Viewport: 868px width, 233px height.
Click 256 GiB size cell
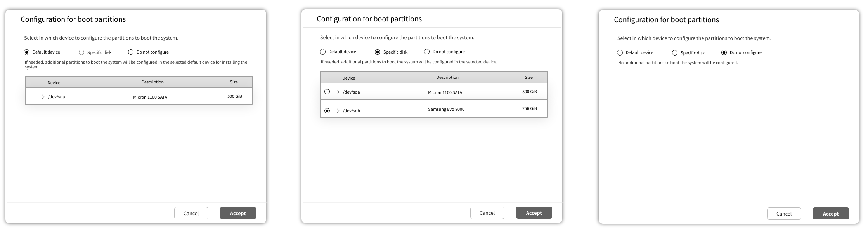[x=530, y=108]
